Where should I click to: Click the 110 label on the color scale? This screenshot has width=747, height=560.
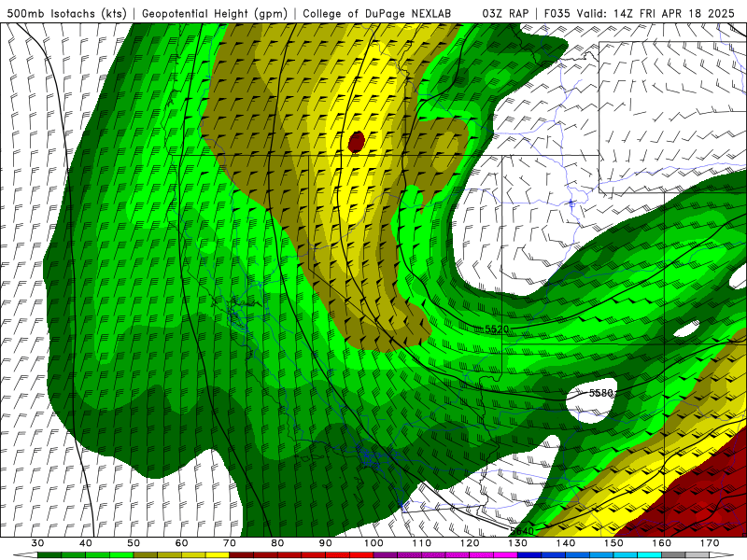tap(422, 543)
